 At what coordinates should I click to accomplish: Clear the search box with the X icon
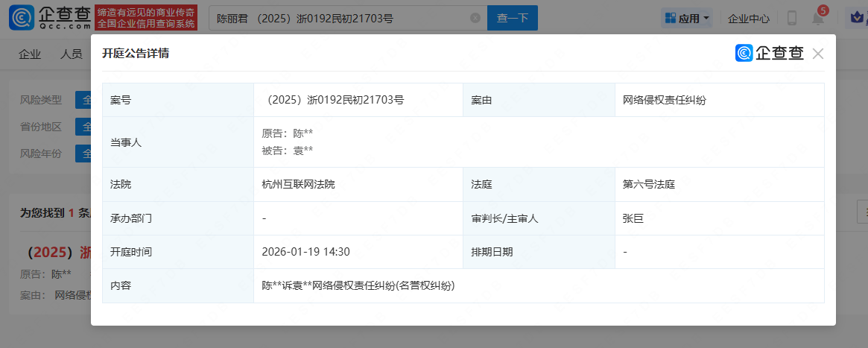click(475, 18)
